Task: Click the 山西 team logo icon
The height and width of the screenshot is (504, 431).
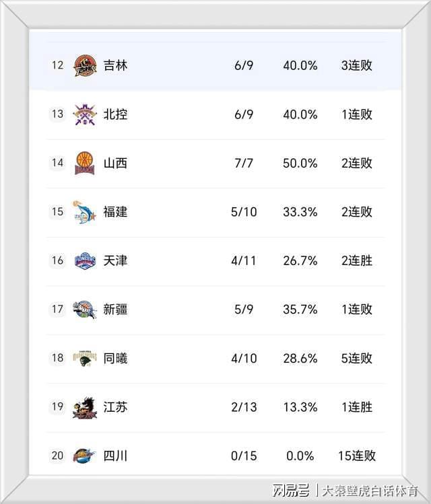Action: 85,163
